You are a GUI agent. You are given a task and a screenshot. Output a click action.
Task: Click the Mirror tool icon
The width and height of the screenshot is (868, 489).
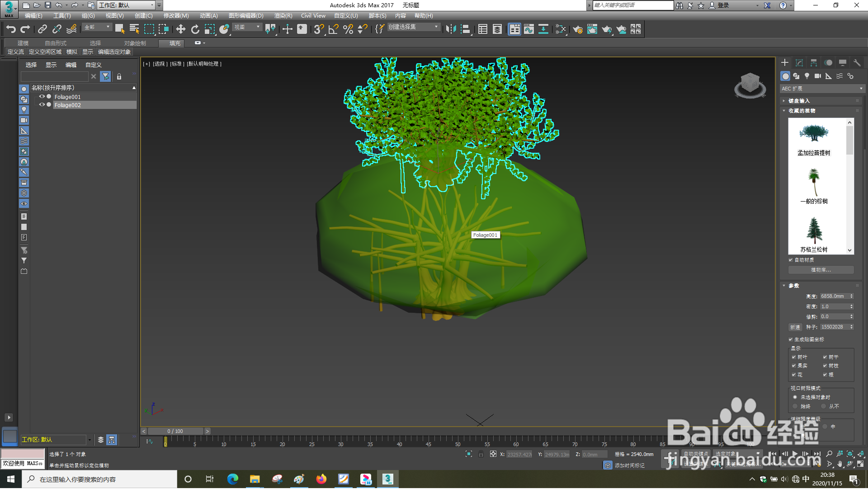(x=451, y=29)
